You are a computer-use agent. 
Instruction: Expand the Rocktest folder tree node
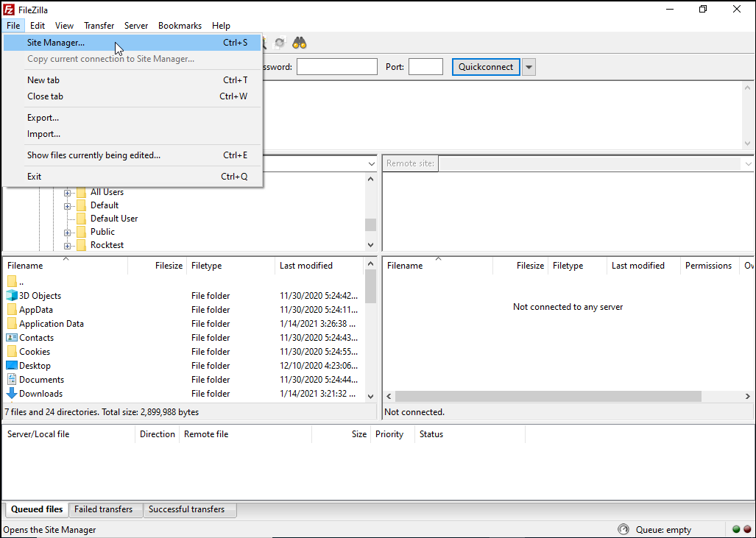(x=68, y=246)
